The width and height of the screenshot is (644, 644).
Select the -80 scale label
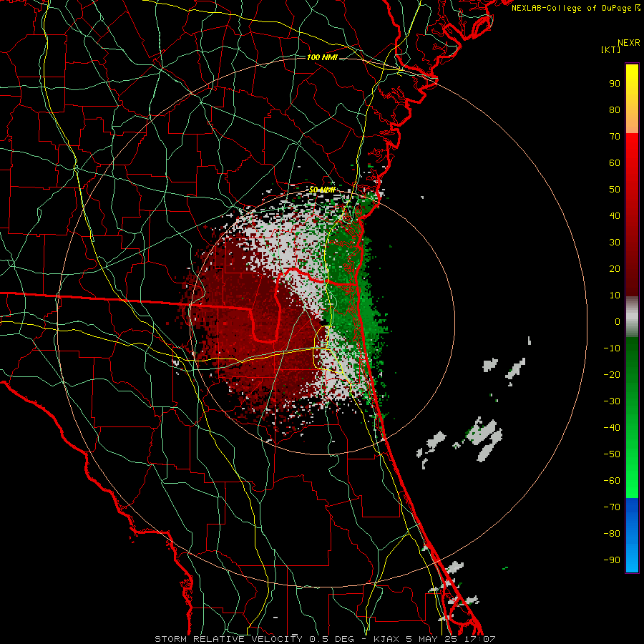point(612,534)
